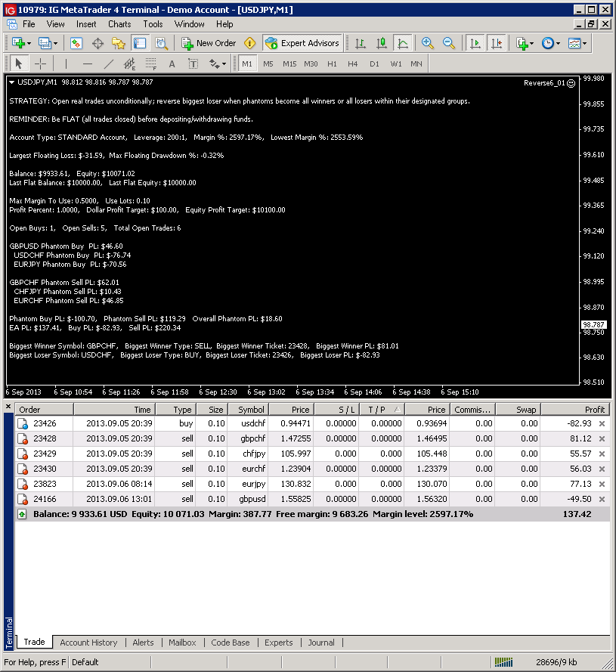
Task: Toggle the Data Window crosshair-circle icon
Action: pyautogui.click(x=98, y=43)
